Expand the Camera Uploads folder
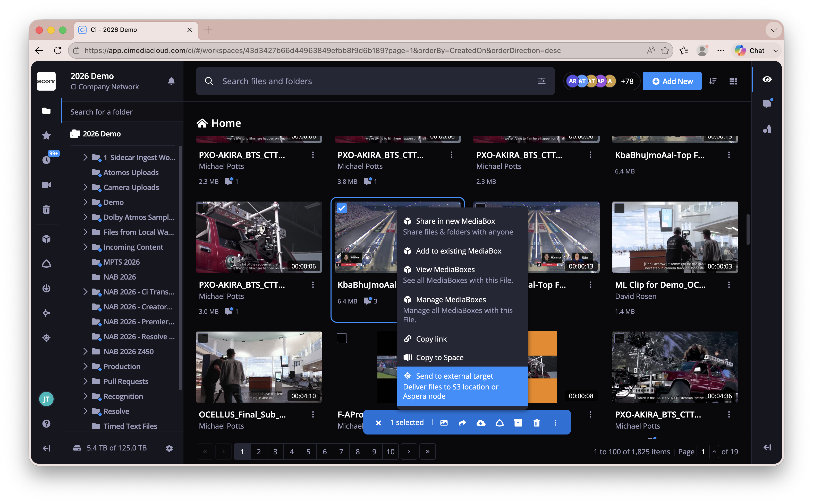The image size is (813, 504). 86,187
